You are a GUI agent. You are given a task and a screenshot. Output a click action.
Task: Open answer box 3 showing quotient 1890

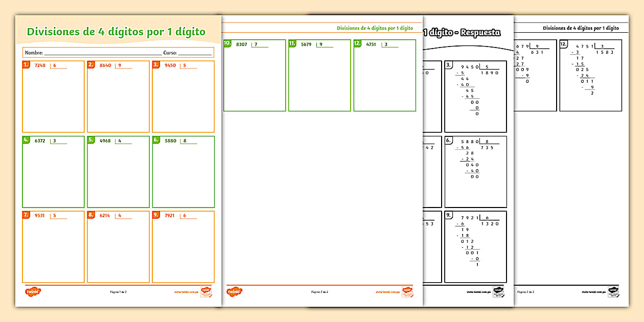tap(475, 97)
